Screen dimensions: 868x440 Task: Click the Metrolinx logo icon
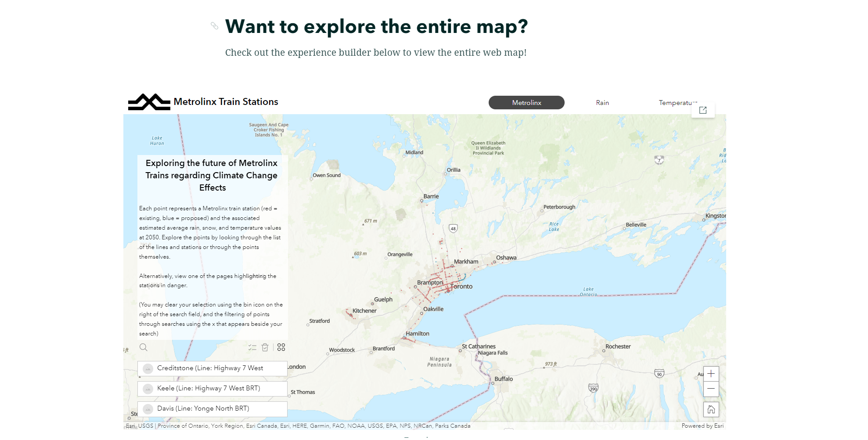[x=149, y=102]
